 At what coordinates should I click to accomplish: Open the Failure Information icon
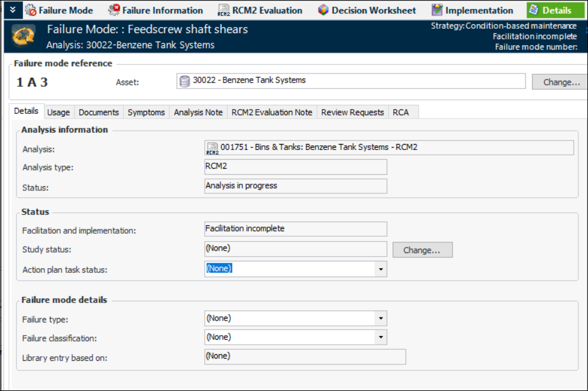[x=114, y=10]
